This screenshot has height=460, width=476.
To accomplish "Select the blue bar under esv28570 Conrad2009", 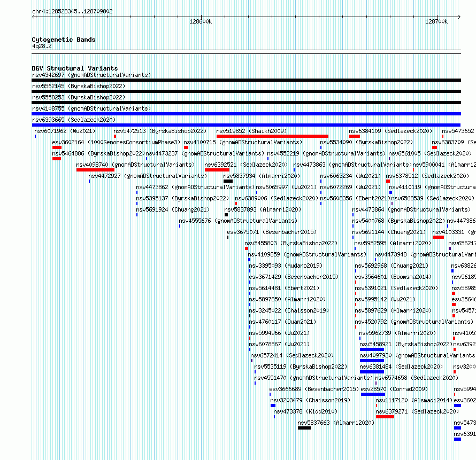I will coord(373,394).
